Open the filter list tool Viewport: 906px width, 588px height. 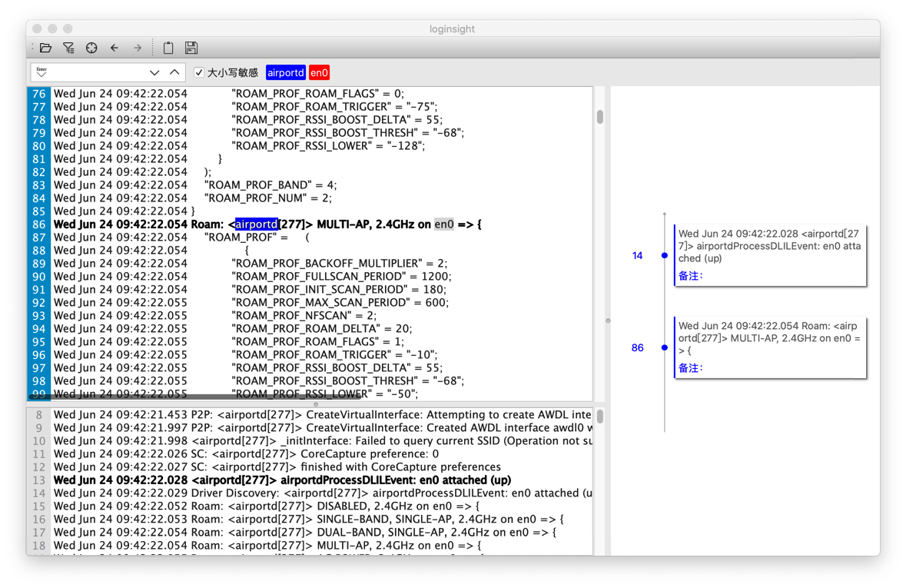(68, 48)
